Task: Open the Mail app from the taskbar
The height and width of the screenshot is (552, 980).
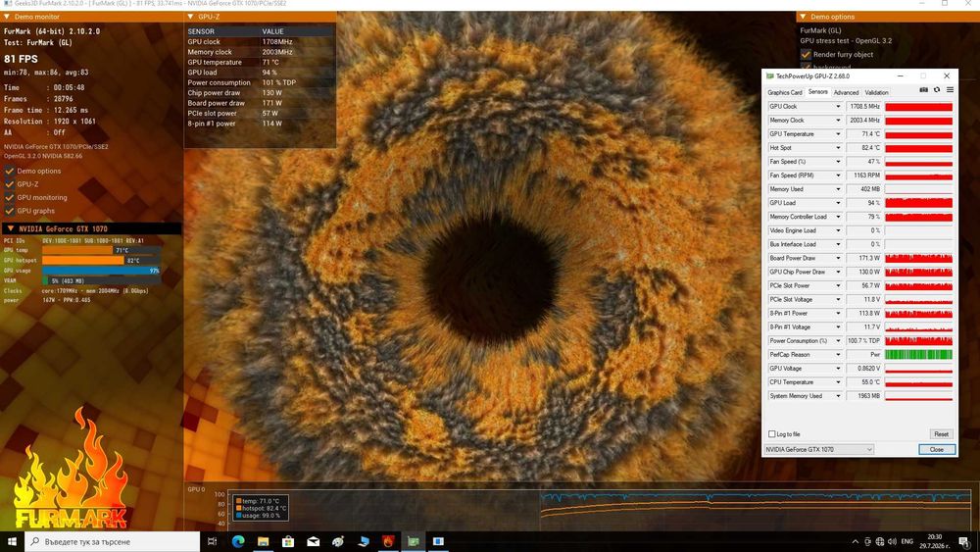Action: coord(314,541)
